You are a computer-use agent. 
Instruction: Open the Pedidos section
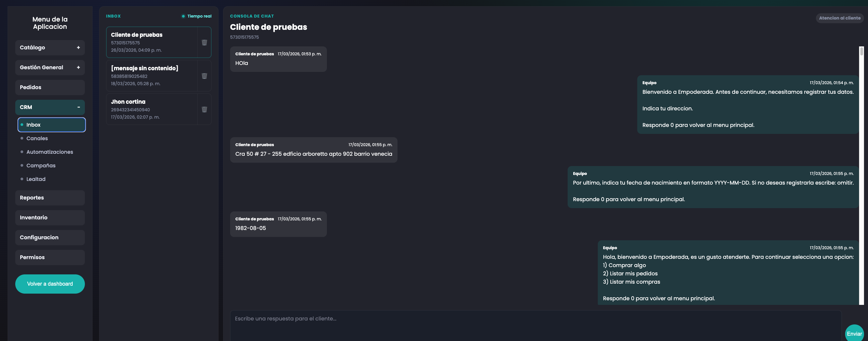click(50, 87)
